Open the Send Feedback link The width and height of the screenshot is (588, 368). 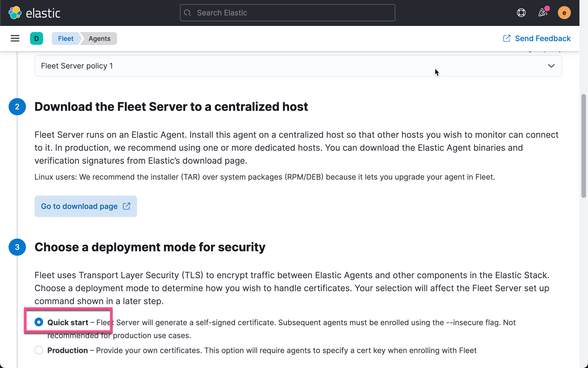tap(542, 38)
